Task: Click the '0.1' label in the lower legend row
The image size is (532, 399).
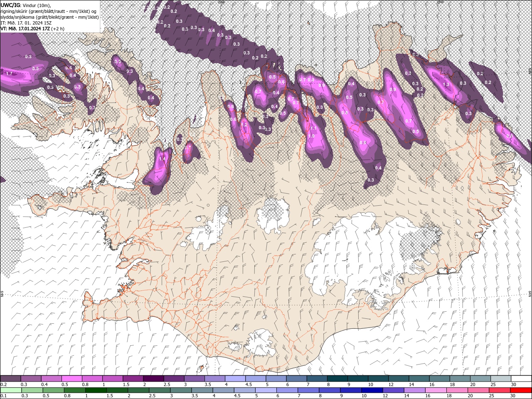Action: click(3, 396)
